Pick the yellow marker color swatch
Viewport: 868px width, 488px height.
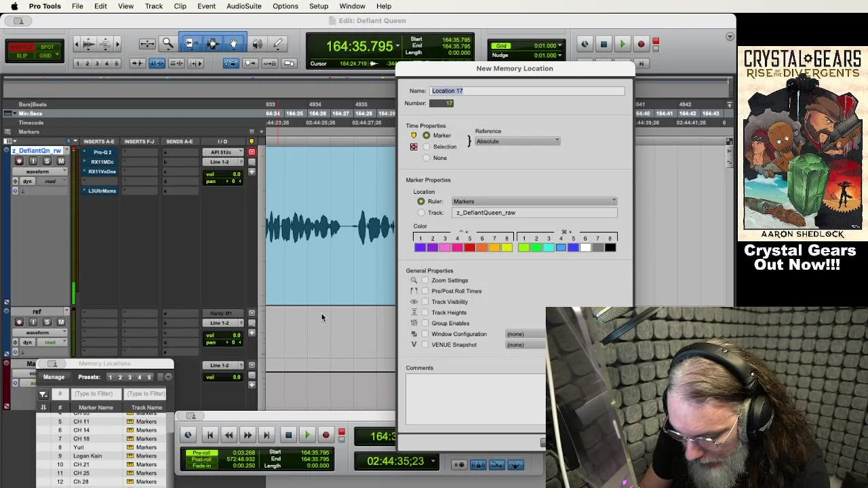click(x=507, y=247)
